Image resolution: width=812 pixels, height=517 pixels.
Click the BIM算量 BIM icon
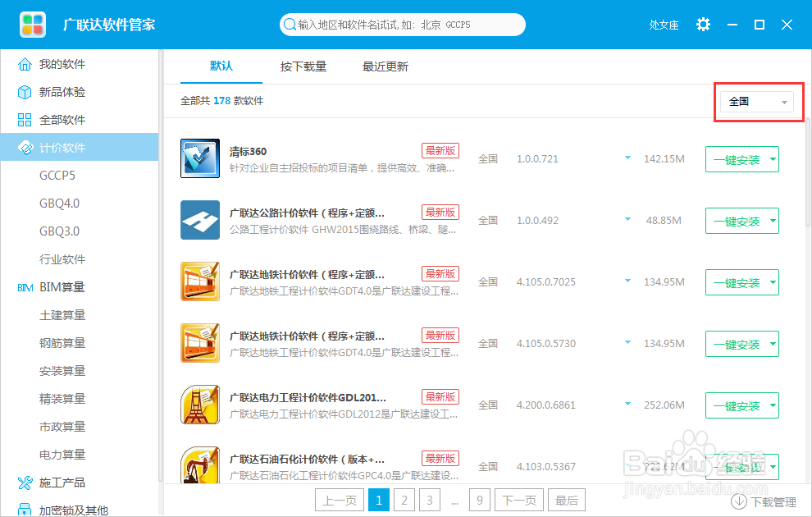pyautogui.click(x=25, y=287)
